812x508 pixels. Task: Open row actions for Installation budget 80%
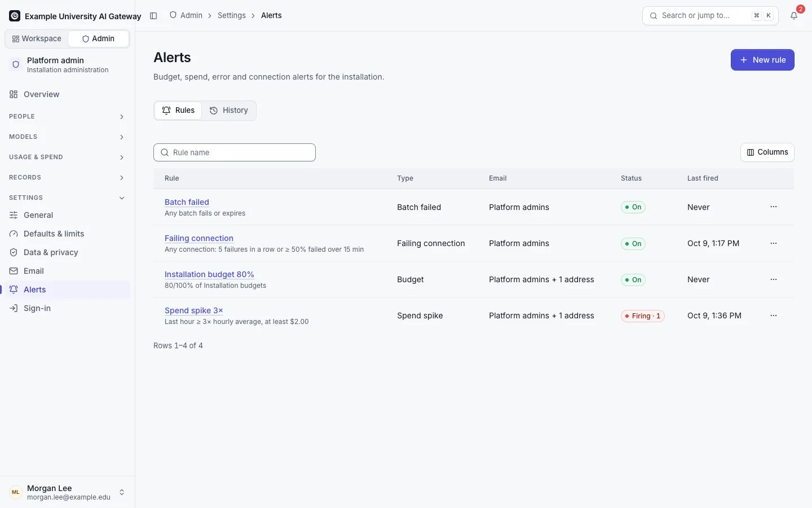click(774, 279)
